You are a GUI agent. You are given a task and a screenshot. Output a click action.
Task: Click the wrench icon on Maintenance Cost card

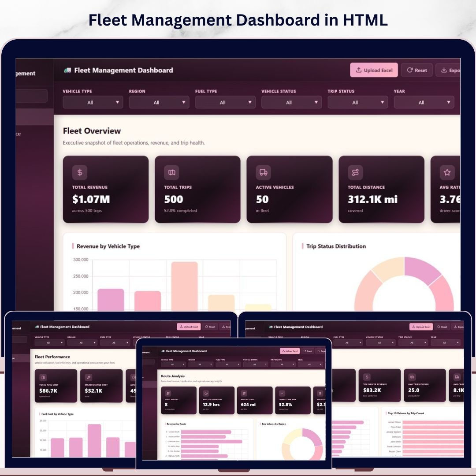(x=89, y=377)
